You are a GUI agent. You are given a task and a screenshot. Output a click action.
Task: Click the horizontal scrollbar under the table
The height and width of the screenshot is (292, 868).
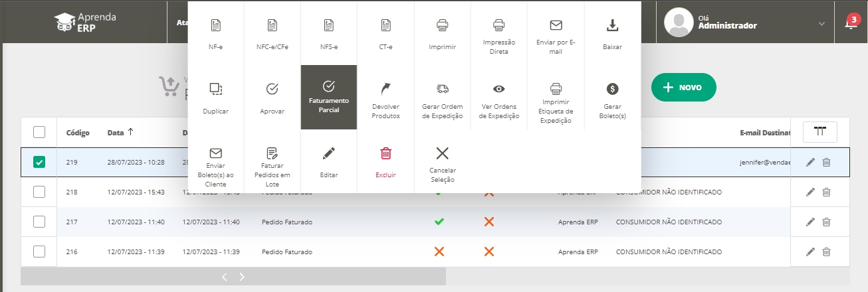(233, 277)
